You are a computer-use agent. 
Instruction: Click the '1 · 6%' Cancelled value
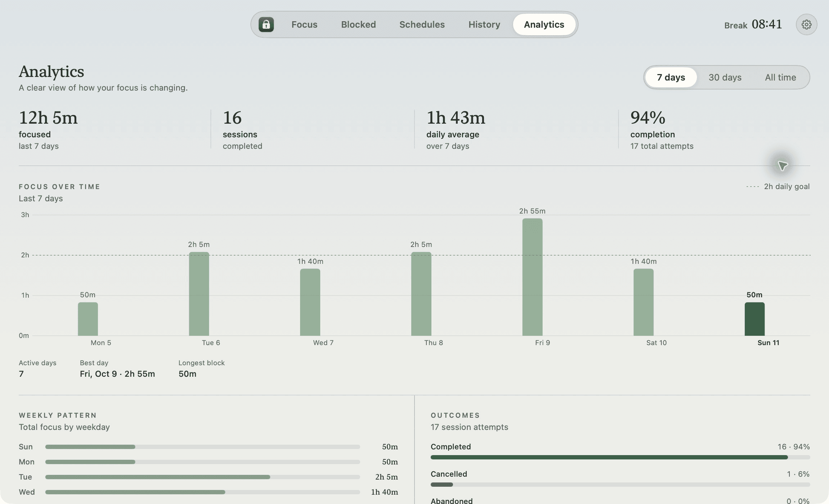pyautogui.click(x=798, y=474)
